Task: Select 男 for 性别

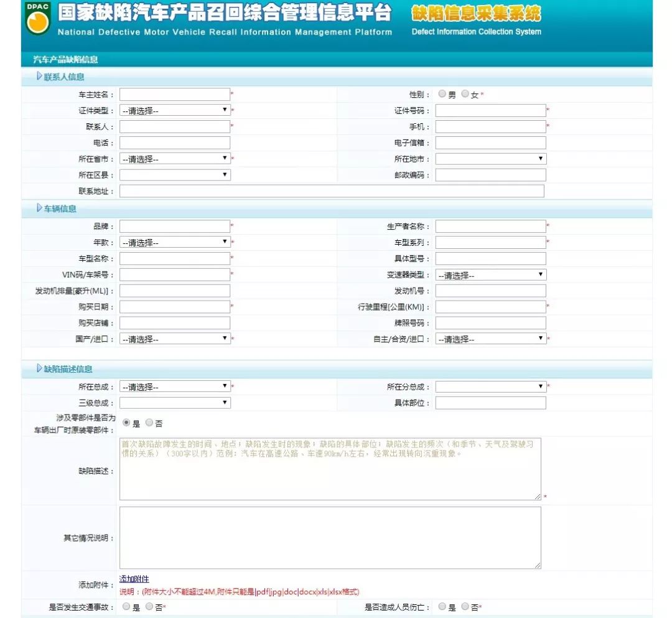Action: tap(442, 94)
